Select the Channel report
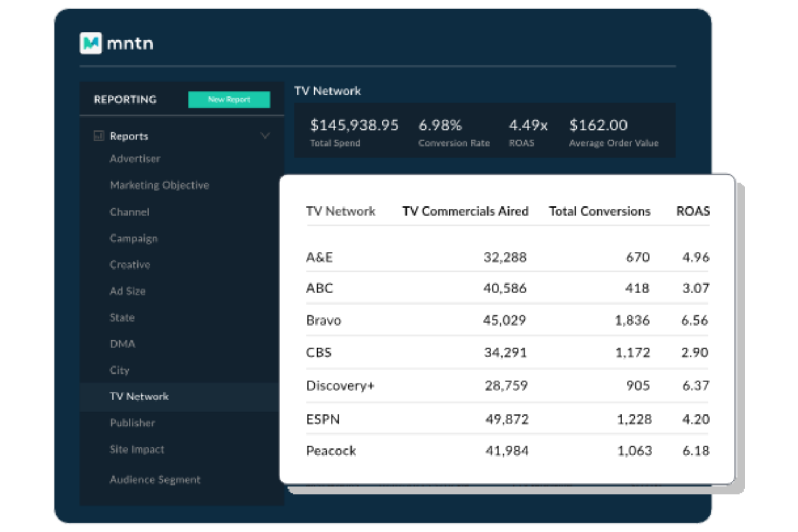This screenshot has height=532, width=798. 129,212
